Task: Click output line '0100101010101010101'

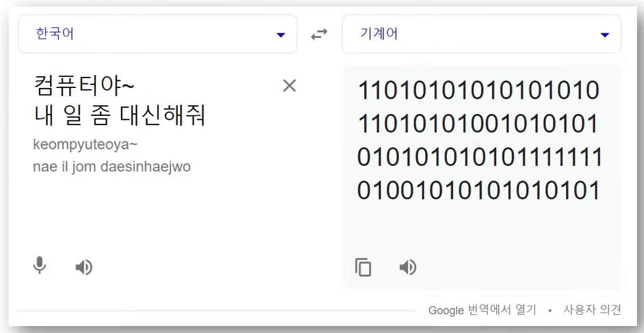Action: 479,190
